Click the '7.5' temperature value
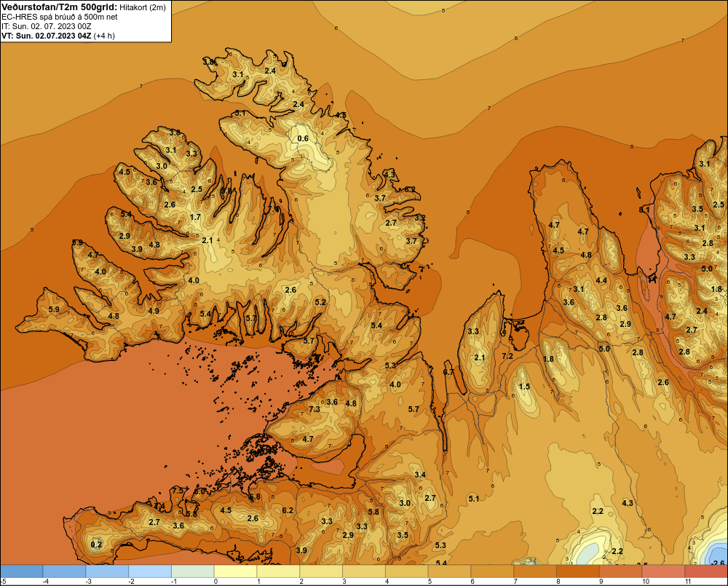Image resolution: width=728 pixels, height=586 pixels. (x=178, y=491)
